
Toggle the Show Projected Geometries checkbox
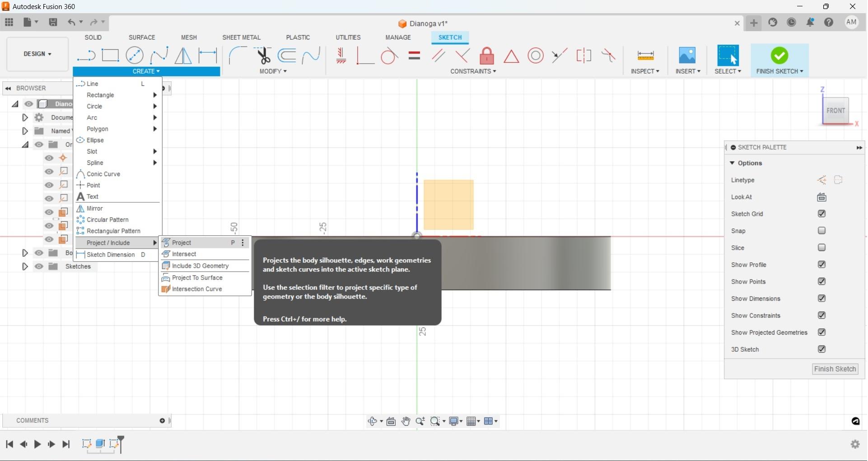click(x=822, y=332)
